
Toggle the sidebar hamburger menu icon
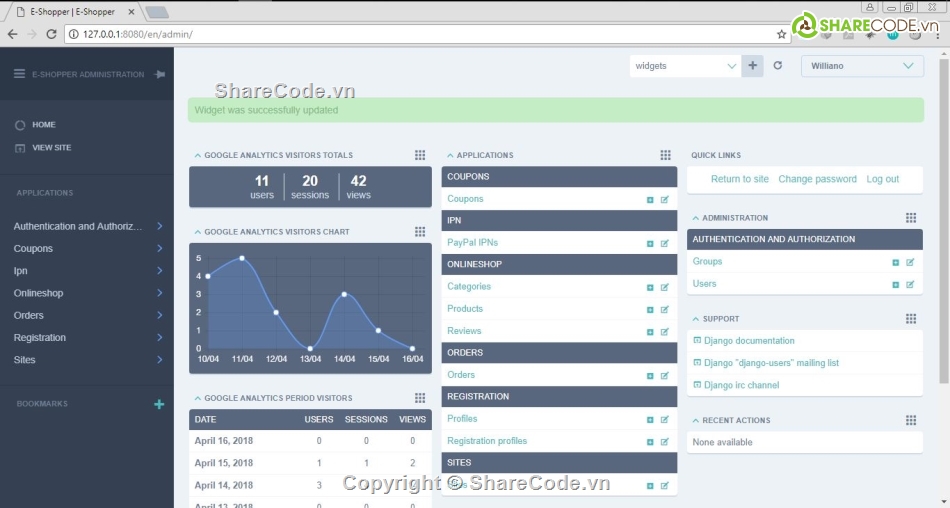(19, 74)
